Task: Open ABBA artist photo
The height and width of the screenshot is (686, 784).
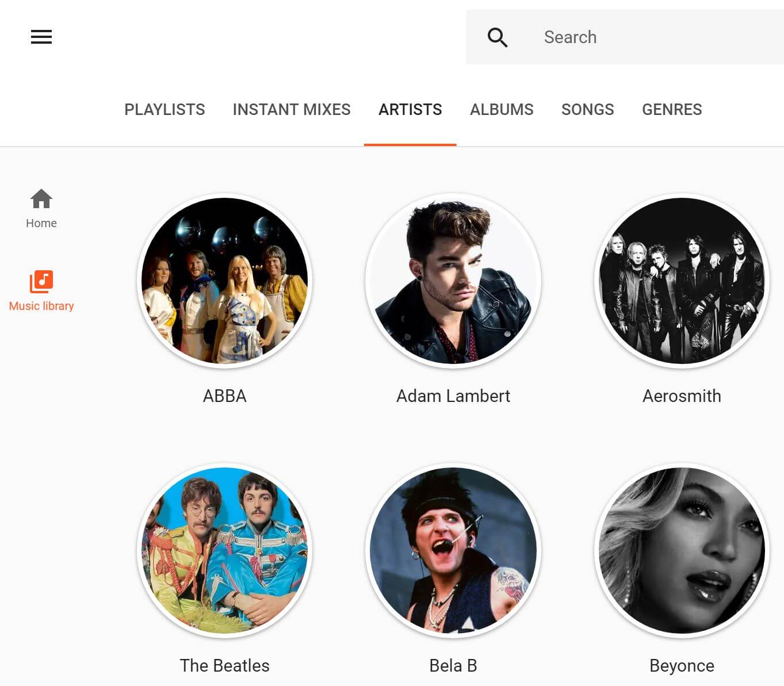Action: [x=225, y=281]
